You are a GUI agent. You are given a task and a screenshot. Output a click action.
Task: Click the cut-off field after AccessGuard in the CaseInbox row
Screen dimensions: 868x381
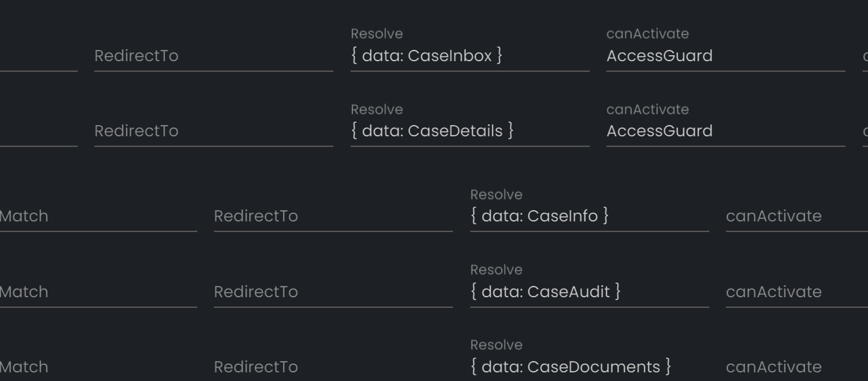(x=865, y=57)
